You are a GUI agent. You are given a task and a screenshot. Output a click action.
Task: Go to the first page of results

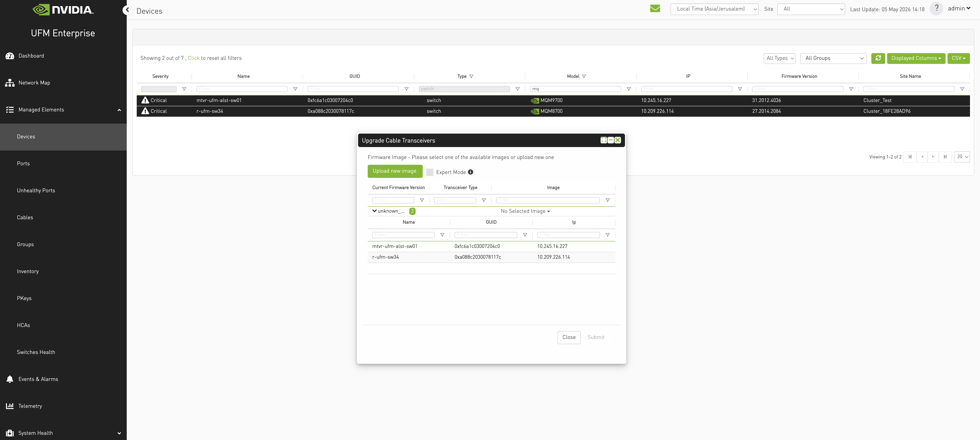point(910,157)
